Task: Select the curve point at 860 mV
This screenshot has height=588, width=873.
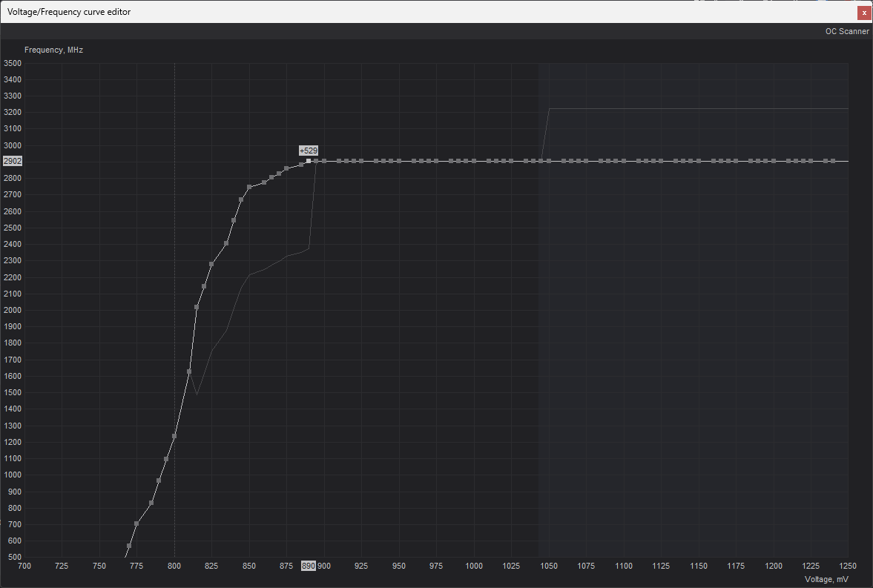Action: (x=264, y=182)
